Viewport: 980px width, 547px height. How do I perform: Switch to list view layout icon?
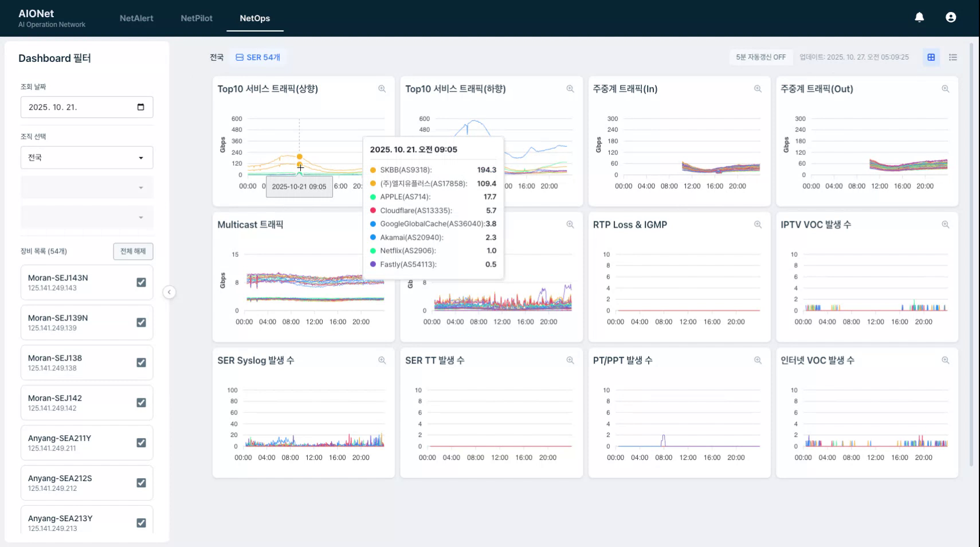click(x=953, y=57)
